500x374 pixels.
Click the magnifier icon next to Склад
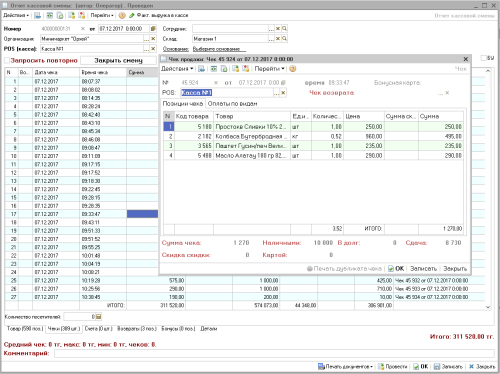point(284,39)
